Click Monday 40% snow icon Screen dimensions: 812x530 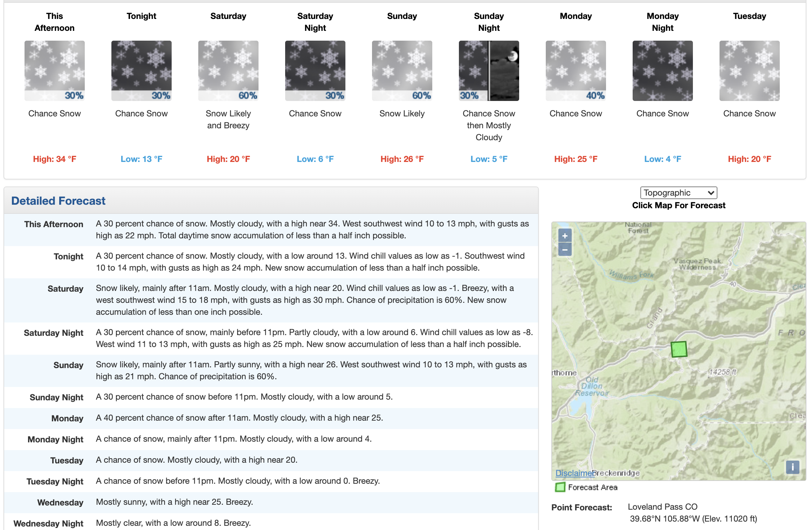click(x=576, y=71)
